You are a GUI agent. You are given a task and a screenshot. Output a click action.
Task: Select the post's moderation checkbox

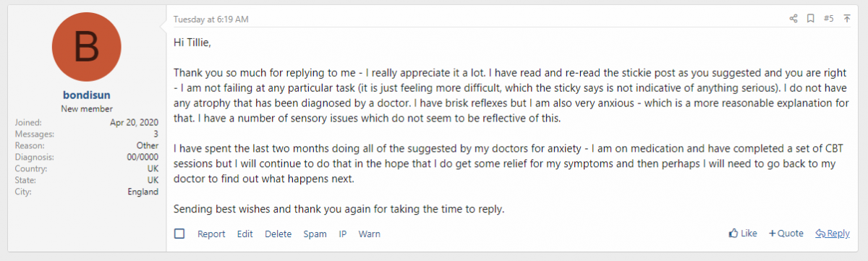pos(179,234)
